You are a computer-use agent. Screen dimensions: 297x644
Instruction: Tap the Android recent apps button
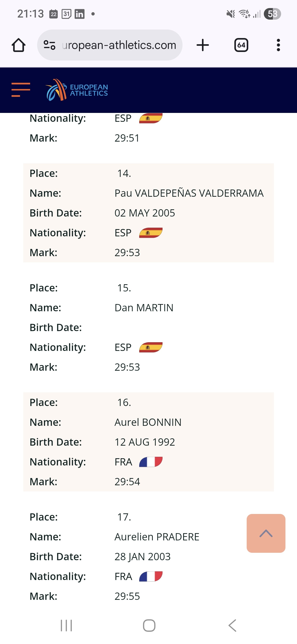(x=66, y=625)
